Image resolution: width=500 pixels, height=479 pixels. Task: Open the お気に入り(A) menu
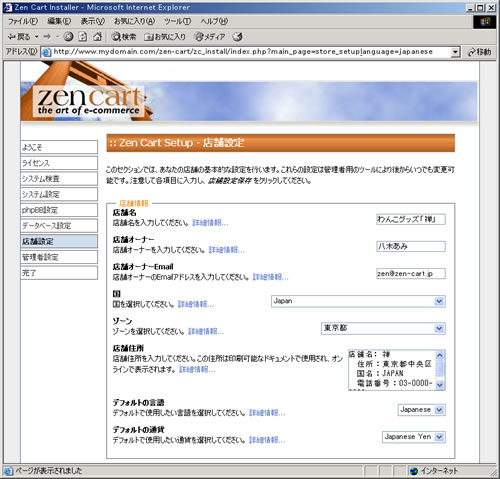134,21
